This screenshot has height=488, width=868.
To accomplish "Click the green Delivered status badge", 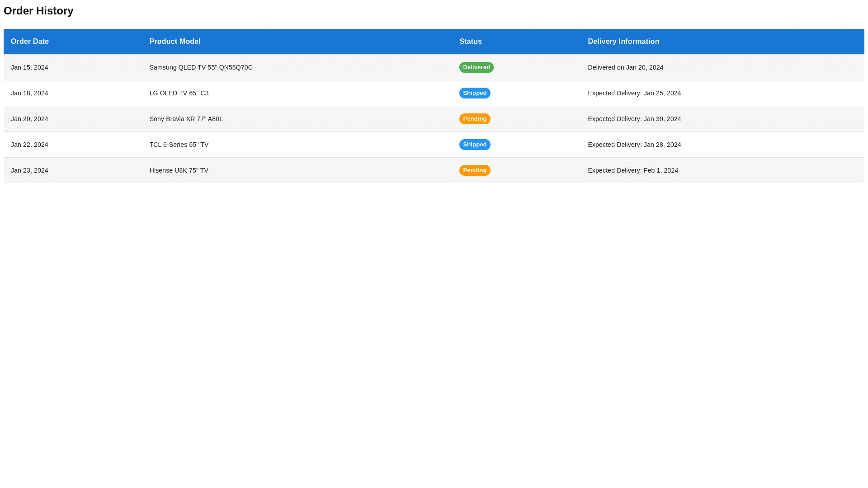I will (x=476, y=67).
